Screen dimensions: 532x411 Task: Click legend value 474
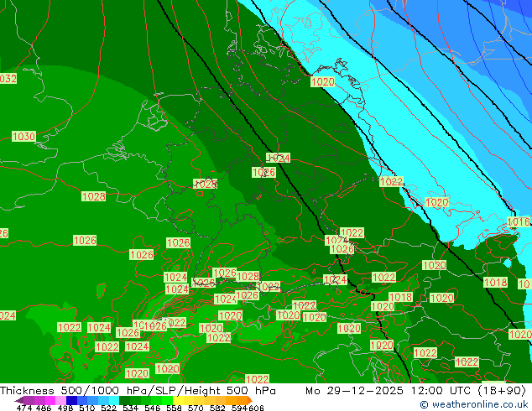(24, 408)
